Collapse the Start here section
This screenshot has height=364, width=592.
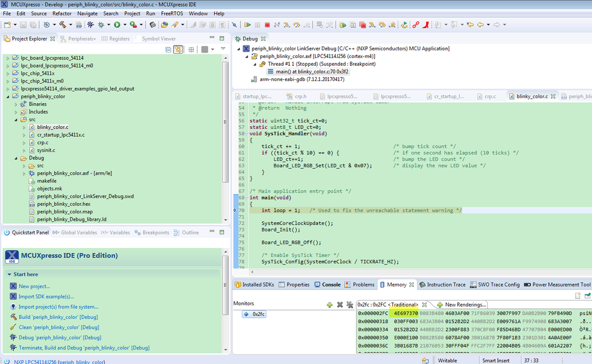pyautogui.click(x=9, y=274)
